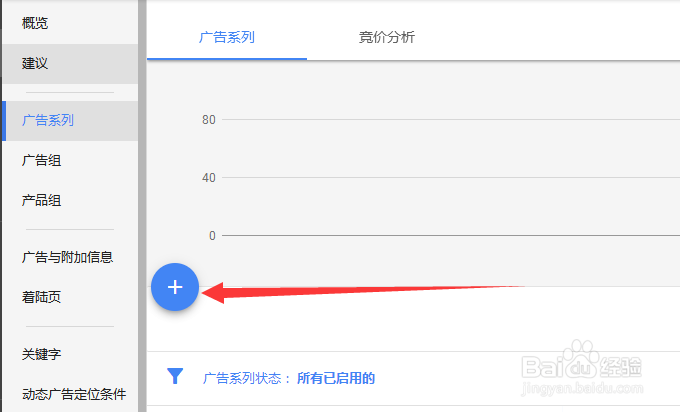Navigate to 着陆页 in the sidebar
This screenshot has height=412, width=680.
pyautogui.click(x=41, y=297)
